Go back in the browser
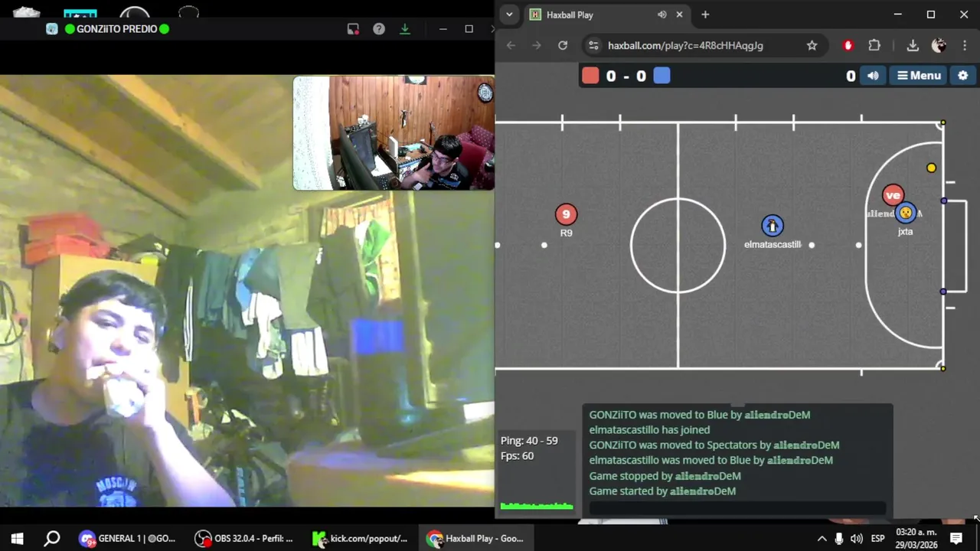 pos(512,45)
